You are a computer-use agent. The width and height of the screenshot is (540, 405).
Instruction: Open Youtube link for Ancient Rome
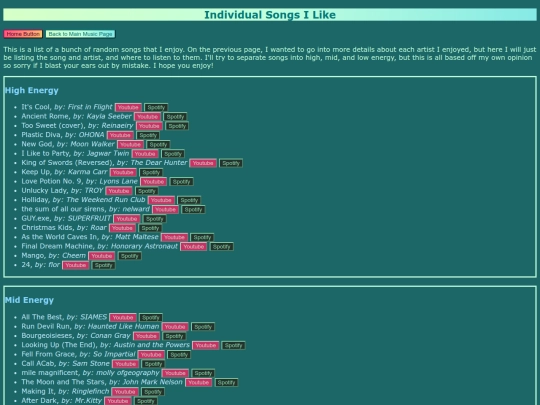point(147,117)
